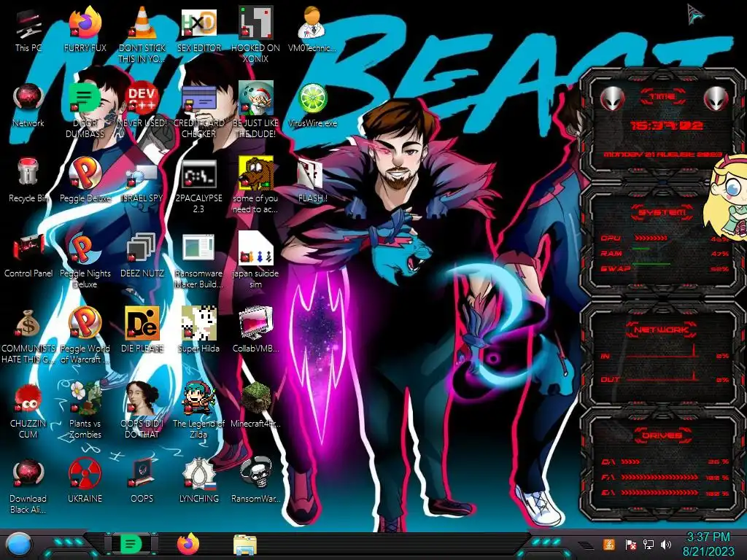Open the FLASH ! desktop icon
The image size is (747, 560).
coord(312,181)
